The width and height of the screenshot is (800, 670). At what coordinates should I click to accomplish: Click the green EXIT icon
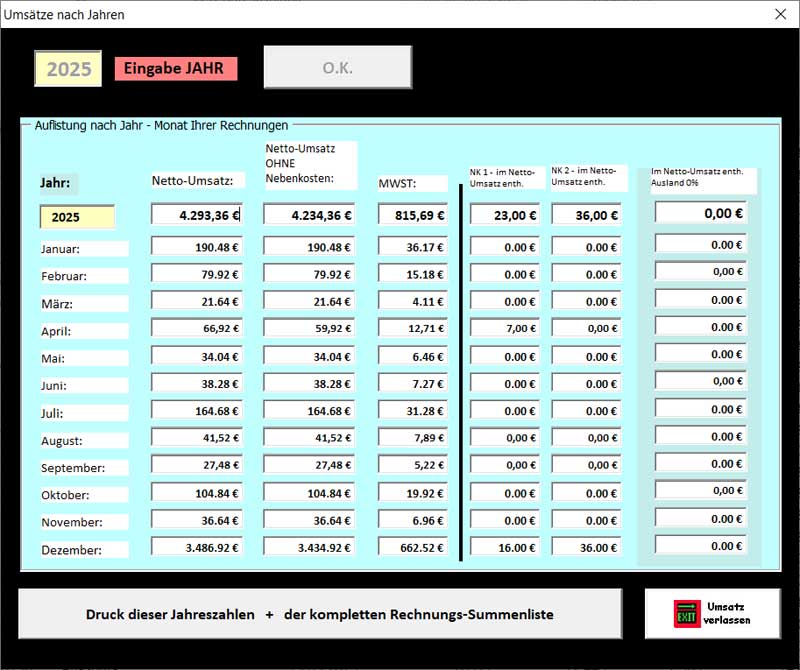(687, 613)
